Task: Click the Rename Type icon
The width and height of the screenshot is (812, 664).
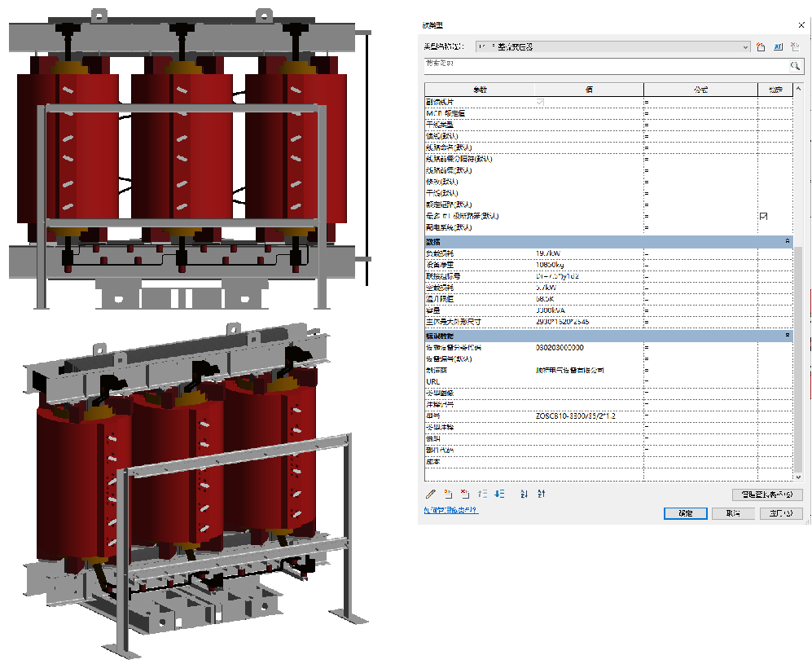Action: (x=778, y=47)
